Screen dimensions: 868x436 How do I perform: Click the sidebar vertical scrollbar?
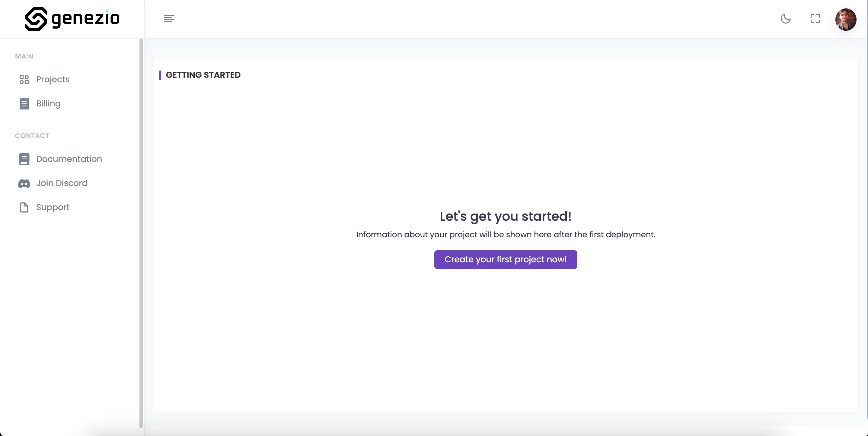coord(141,232)
